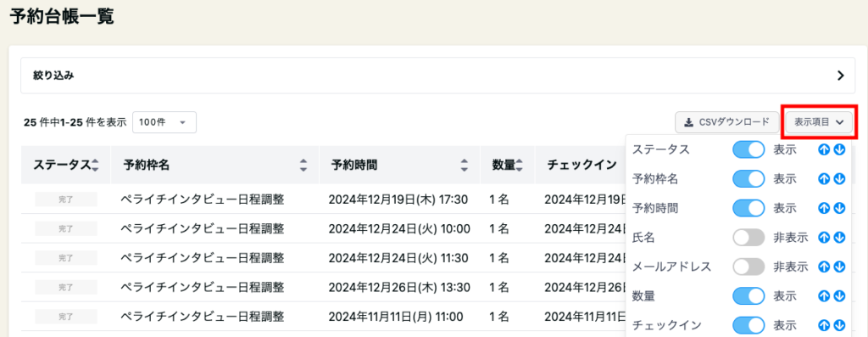868x337 pixels.
Task: Toggle off ステータス column visibility switch
Action: (748, 149)
